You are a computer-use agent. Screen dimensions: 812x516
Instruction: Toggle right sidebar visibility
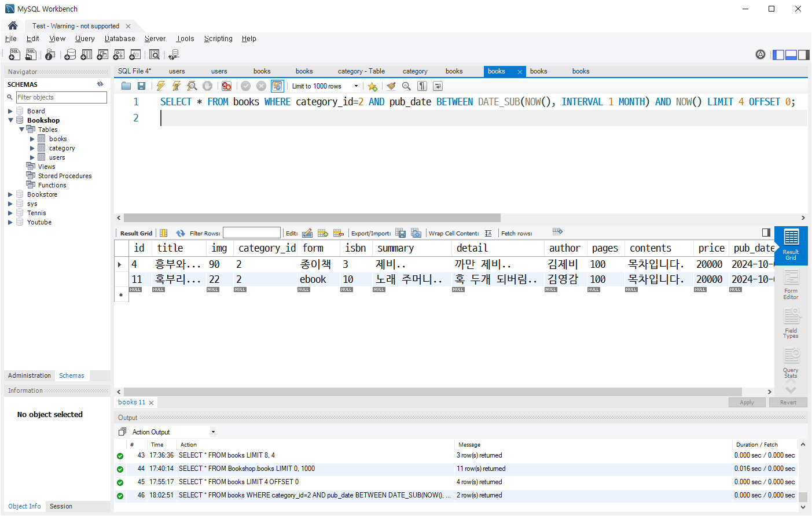tap(804, 55)
